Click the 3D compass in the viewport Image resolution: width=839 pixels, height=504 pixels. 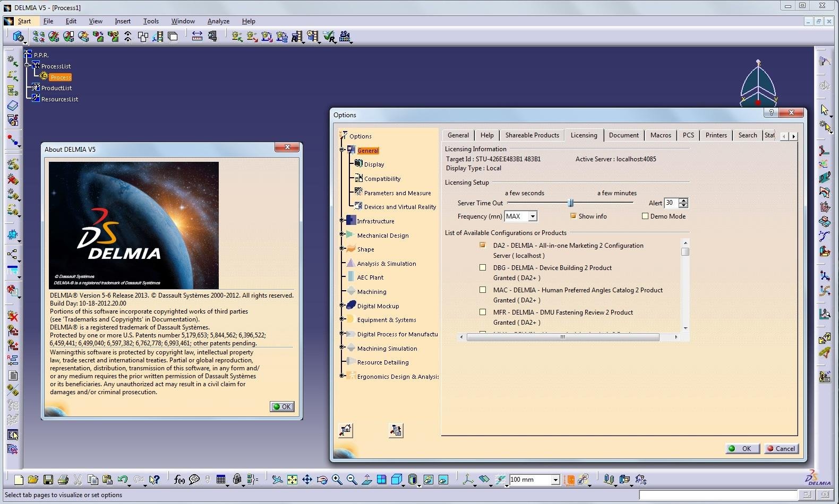point(758,84)
